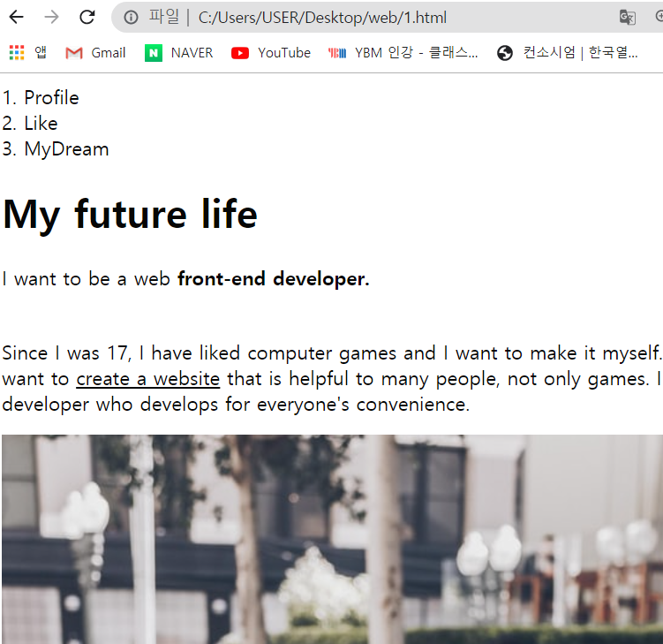Image resolution: width=663 pixels, height=644 pixels.
Task: Open the Gmail bookmark
Action: click(95, 53)
